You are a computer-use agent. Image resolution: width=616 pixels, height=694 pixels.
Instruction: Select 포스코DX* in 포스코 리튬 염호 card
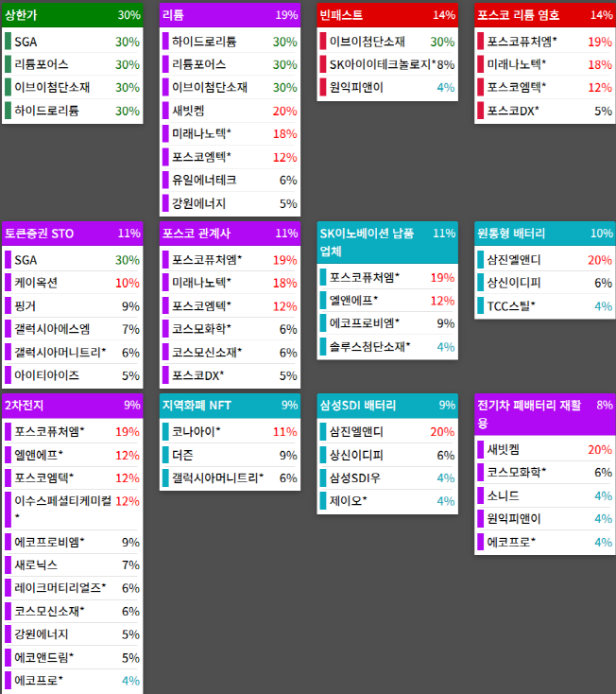(545, 111)
